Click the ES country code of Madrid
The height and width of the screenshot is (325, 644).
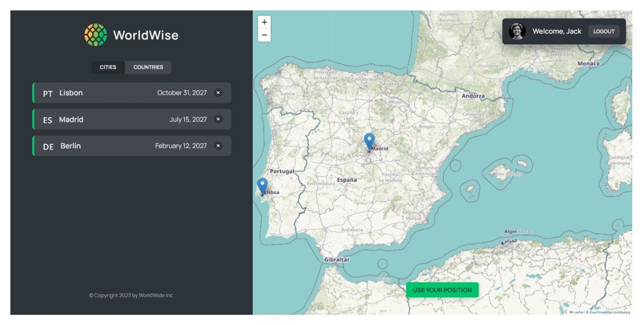(x=48, y=120)
